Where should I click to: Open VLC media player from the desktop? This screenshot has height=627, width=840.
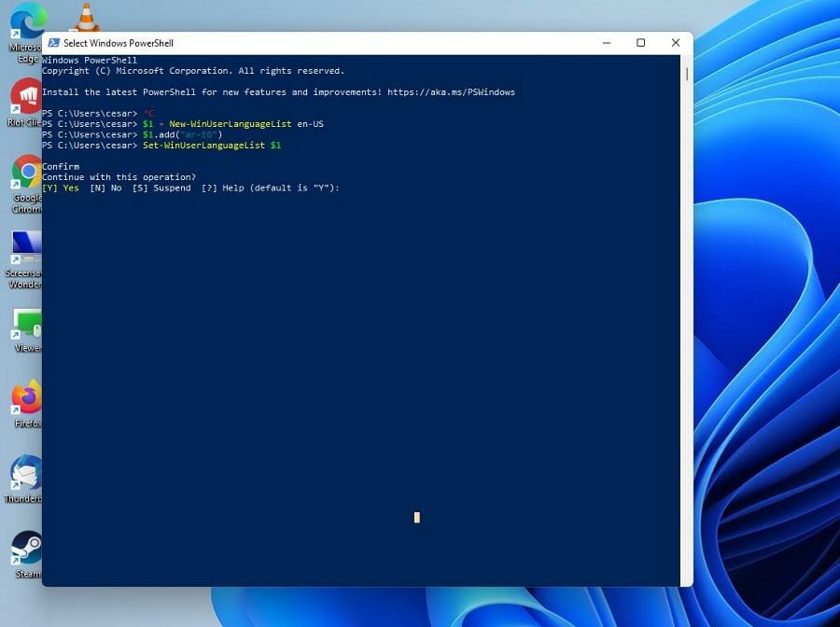tap(89, 17)
